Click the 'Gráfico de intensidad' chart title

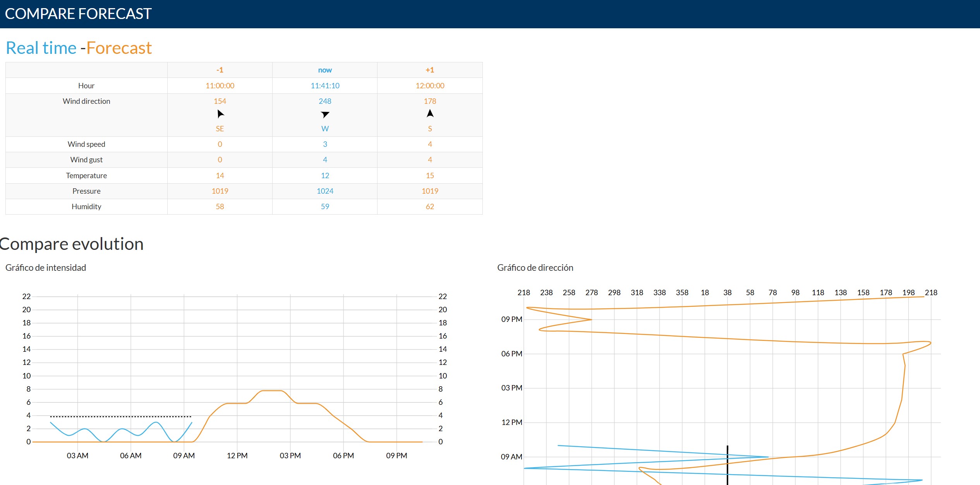46,268
